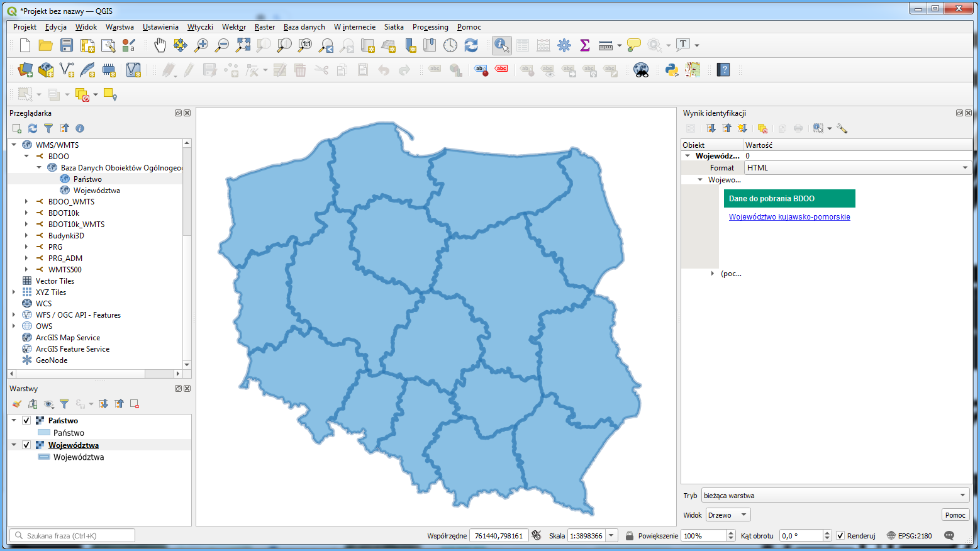Select the Państwo WMS layer in browser
The image size is (980, 551).
point(87,179)
